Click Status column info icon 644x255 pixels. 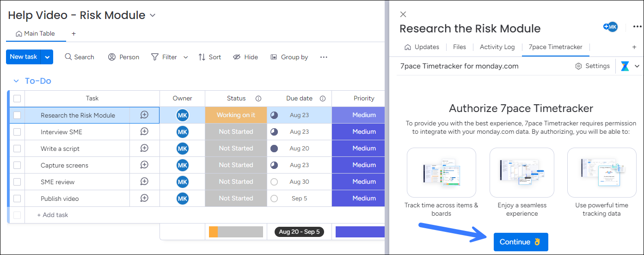(258, 99)
